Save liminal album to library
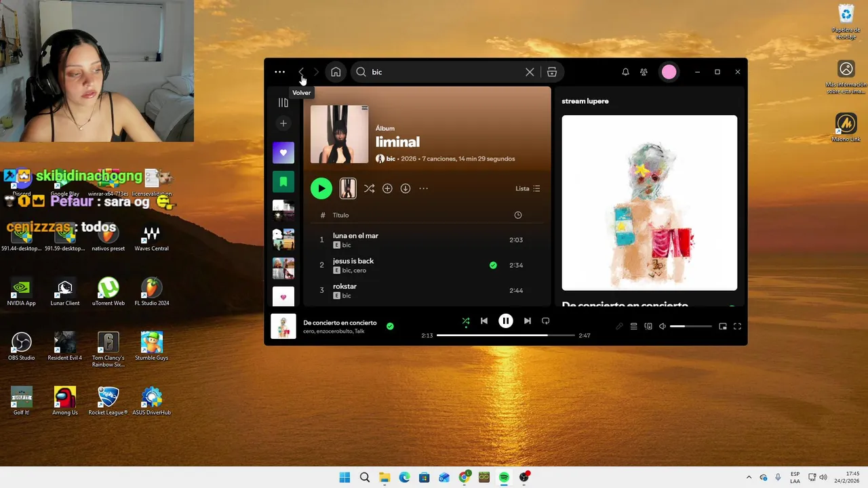This screenshot has height=488, width=868. tap(387, 188)
